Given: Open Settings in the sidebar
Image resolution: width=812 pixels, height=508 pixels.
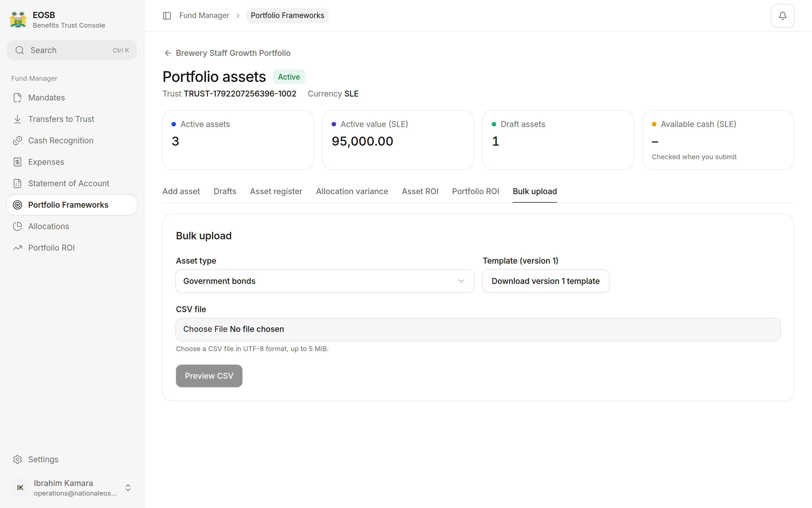Looking at the screenshot, I should click(72, 459).
